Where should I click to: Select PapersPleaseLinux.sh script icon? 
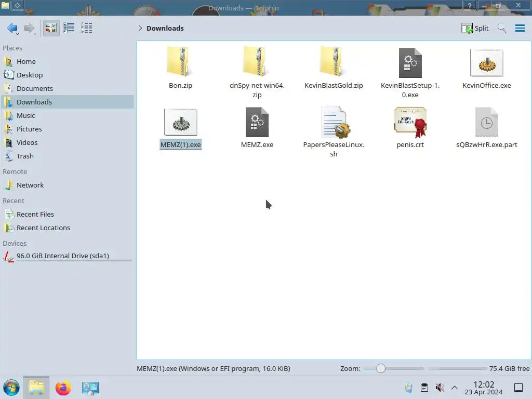coord(335,122)
